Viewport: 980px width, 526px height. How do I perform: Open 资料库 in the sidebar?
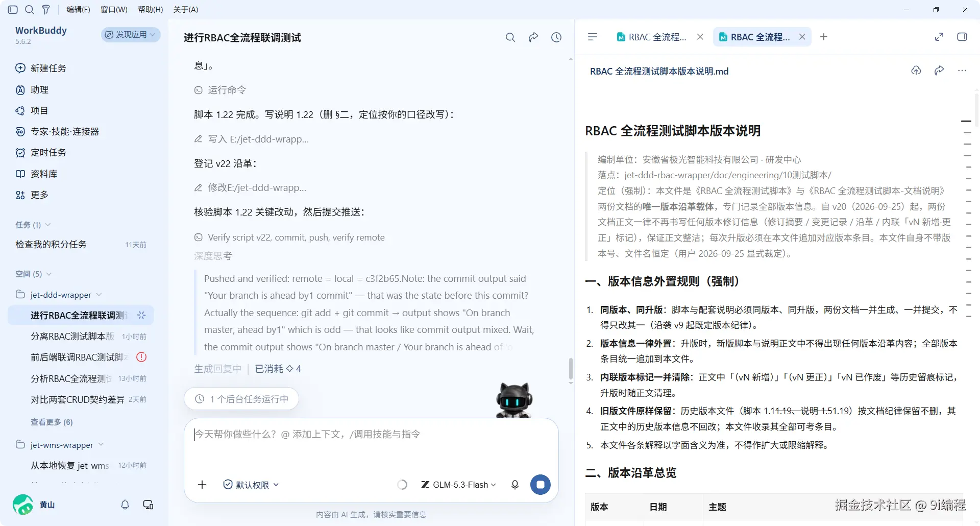36,174
